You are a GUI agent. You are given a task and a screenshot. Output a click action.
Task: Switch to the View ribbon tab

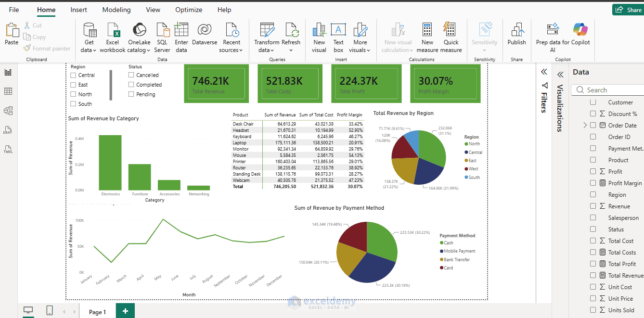pos(153,10)
